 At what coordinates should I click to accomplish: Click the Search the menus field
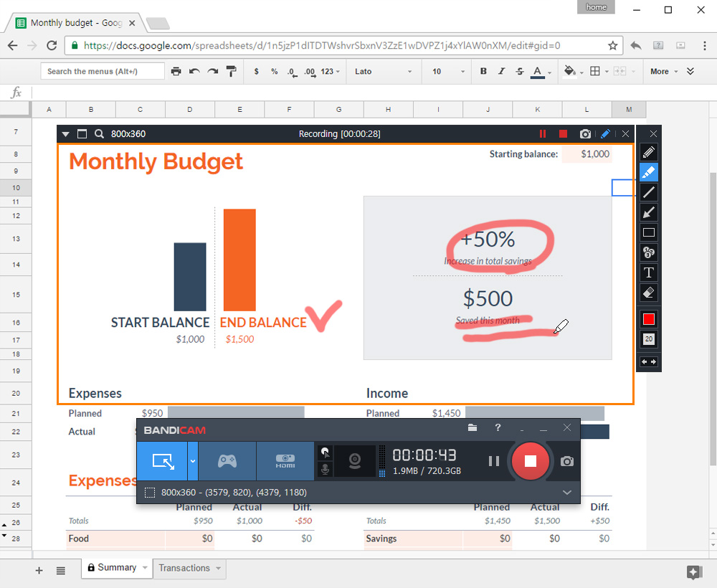pos(103,71)
